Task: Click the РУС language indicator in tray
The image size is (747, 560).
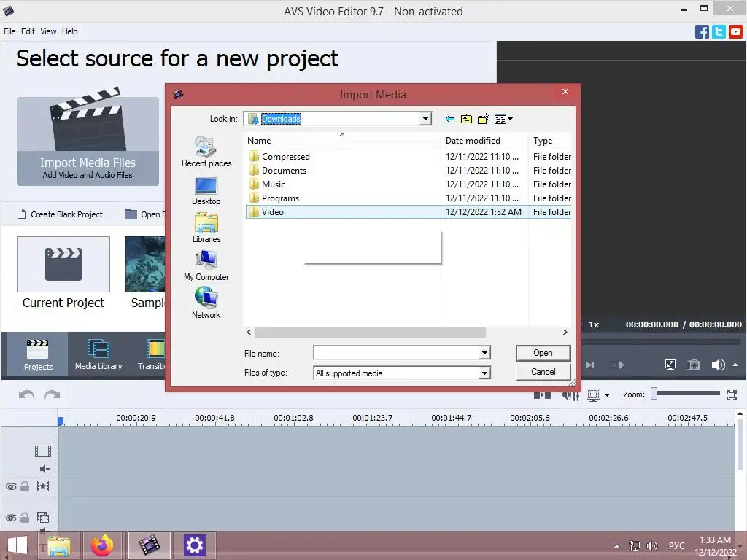Action: pos(676,546)
